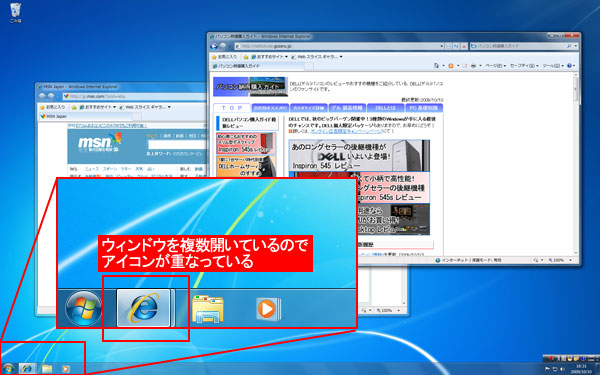This screenshot has height=375, width=600.
Task: Go back in the MSN Japan window
Action: [x=42, y=96]
